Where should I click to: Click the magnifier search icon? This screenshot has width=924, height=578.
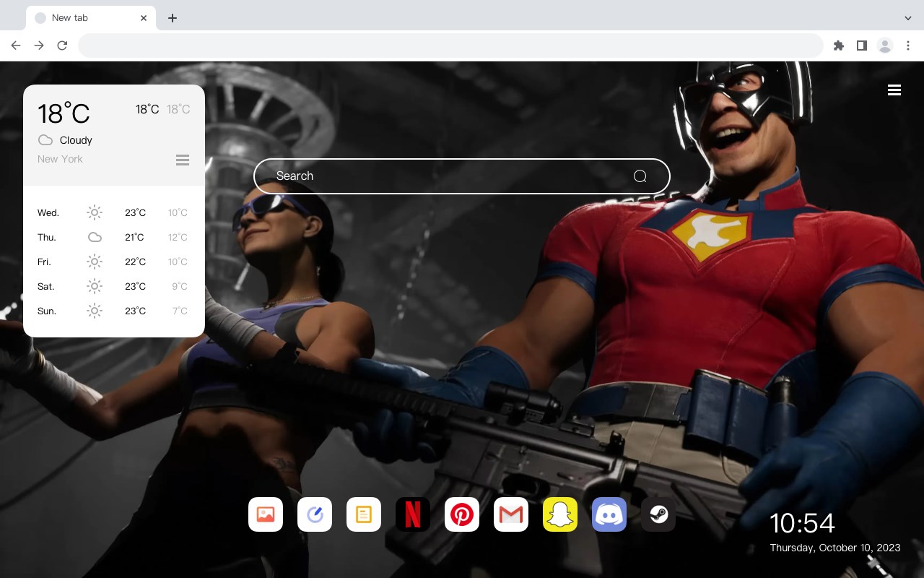coord(640,176)
